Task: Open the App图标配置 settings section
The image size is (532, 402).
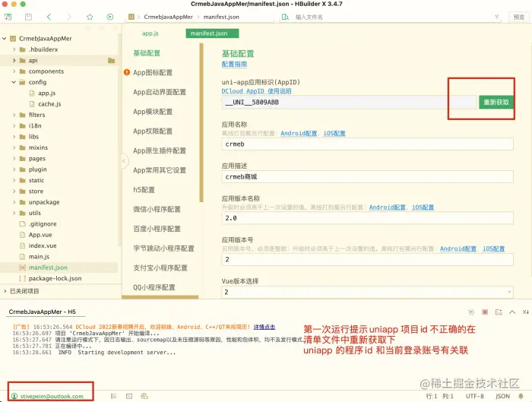Action: (x=153, y=72)
